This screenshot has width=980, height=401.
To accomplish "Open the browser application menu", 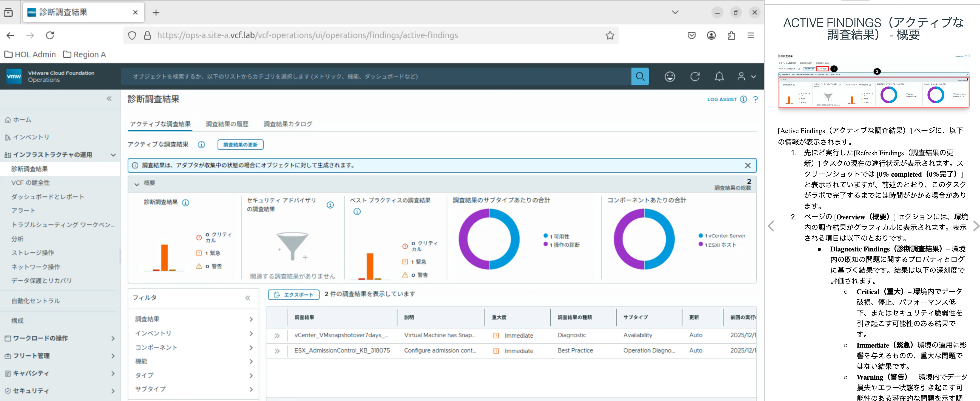I will click(751, 35).
